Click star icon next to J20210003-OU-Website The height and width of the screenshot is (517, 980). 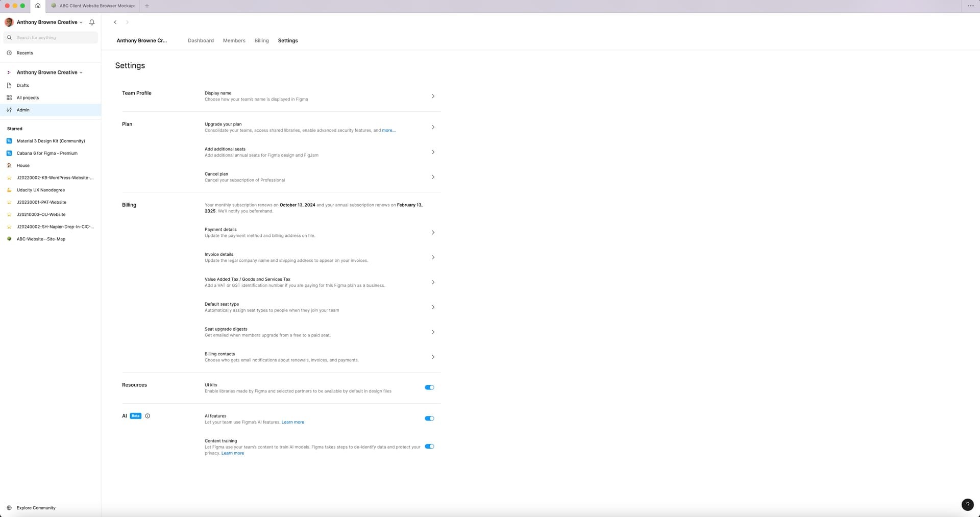click(x=9, y=214)
